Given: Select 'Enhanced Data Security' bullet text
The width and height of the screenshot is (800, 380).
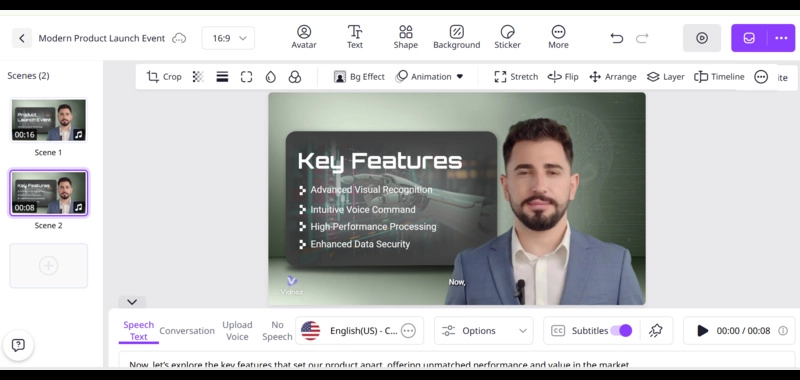Looking at the screenshot, I should tap(360, 244).
